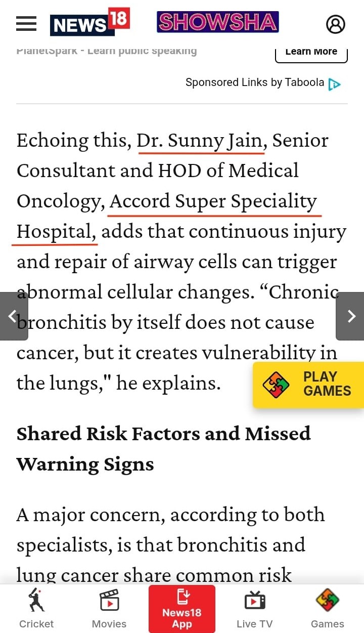
Task: Click Sponsored Links by Taboola text
Action: (255, 82)
